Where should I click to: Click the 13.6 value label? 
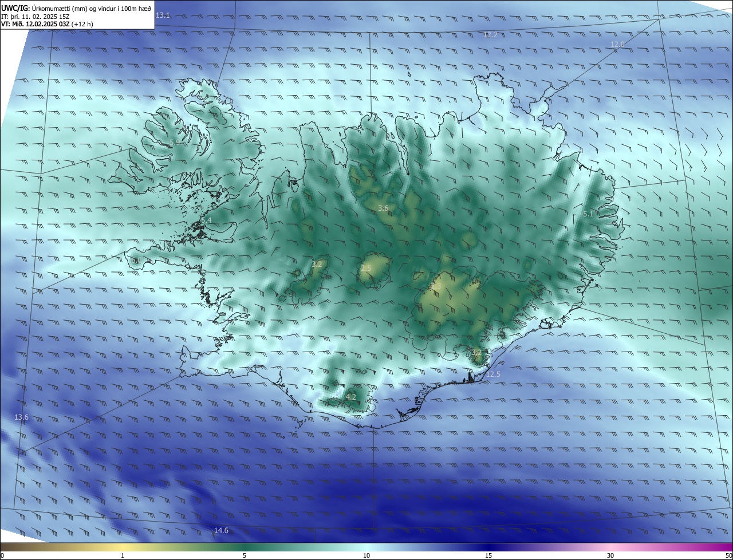tap(21, 417)
